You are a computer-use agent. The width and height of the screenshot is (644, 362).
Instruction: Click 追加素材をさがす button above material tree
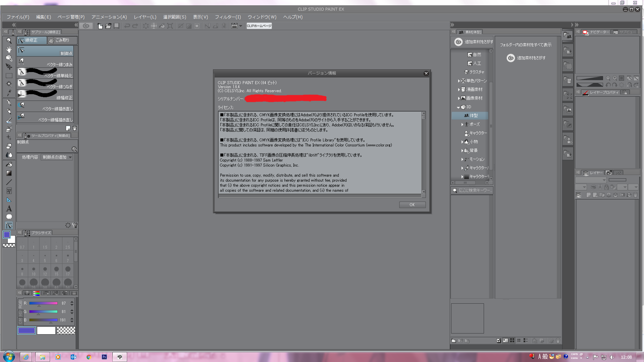tap(474, 42)
